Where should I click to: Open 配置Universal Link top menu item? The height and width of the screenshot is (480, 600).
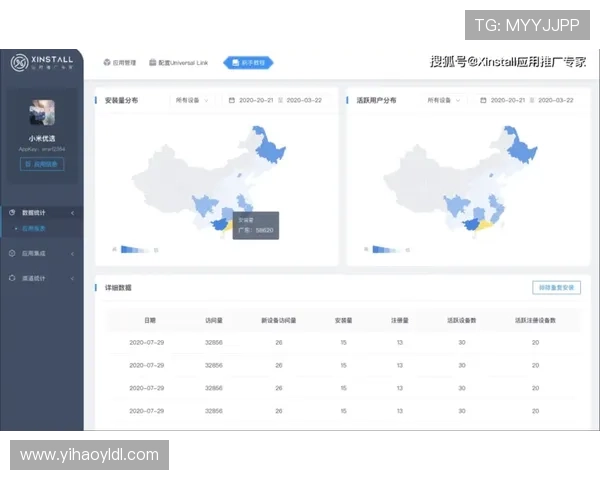tap(178, 62)
